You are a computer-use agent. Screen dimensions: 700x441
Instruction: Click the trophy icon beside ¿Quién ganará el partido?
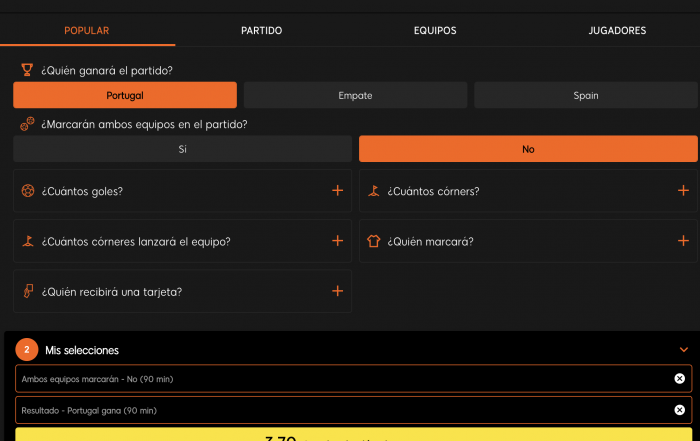tap(27, 70)
